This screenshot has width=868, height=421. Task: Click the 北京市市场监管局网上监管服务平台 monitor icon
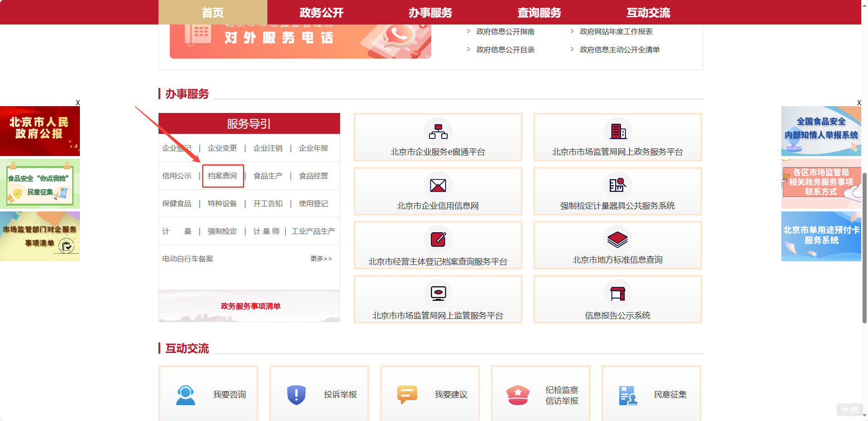(438, 293)
